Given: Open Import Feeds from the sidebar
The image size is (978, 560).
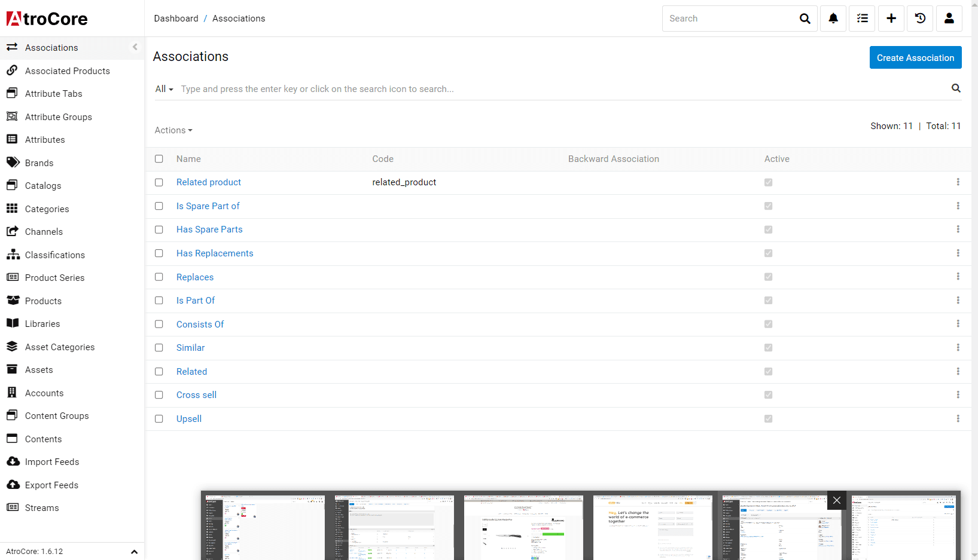Looking at the screenshot, I should (52, 462).
